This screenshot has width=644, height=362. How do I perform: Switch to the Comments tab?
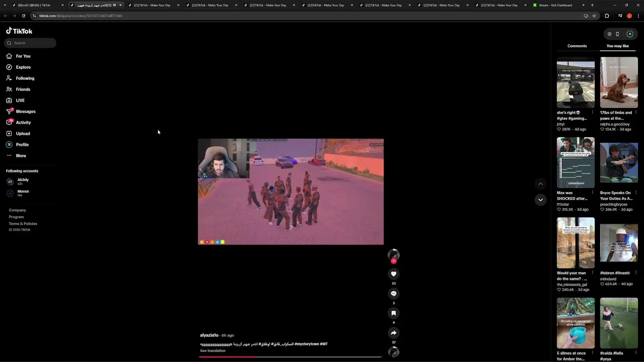[577, 46]
